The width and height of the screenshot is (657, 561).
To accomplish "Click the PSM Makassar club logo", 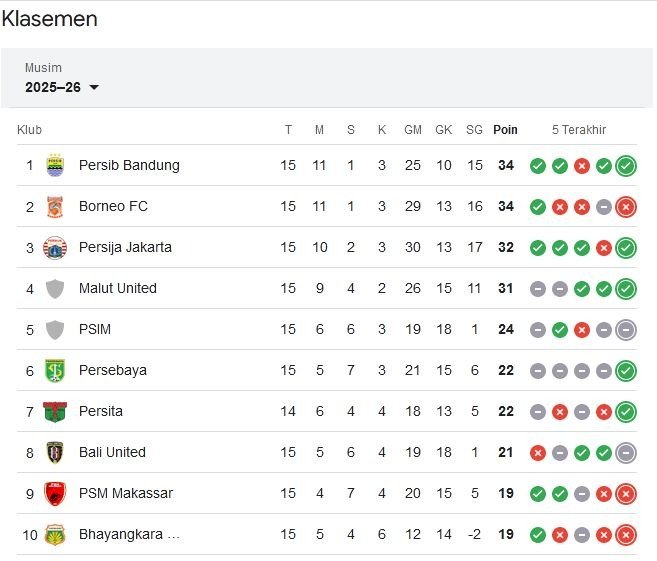I will (55, 494).
